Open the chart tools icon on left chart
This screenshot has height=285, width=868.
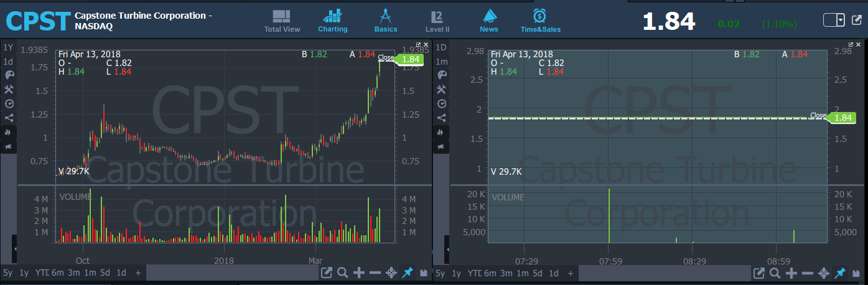(9, 89)
